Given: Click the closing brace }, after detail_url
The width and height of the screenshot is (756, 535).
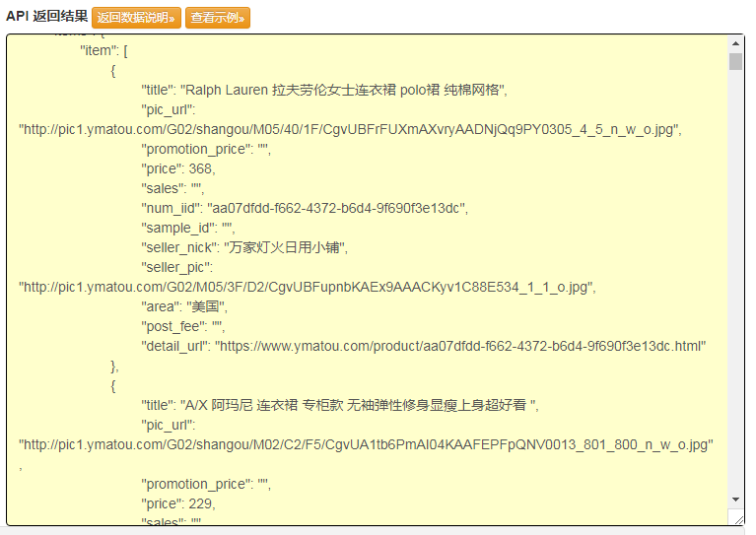Looking at the screenshot, I should pos(114,367).
